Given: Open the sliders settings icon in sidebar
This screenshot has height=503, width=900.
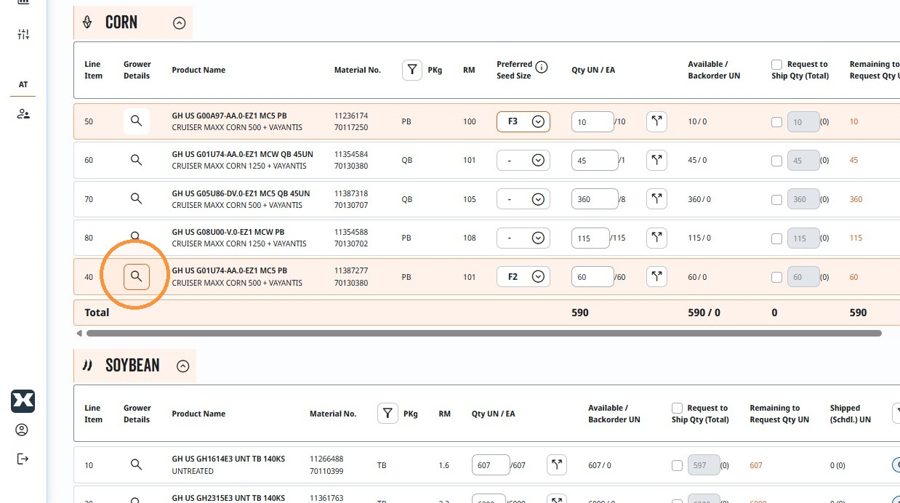Looking at the screenshot, I should pyautogui.click(x=23, y=34).
